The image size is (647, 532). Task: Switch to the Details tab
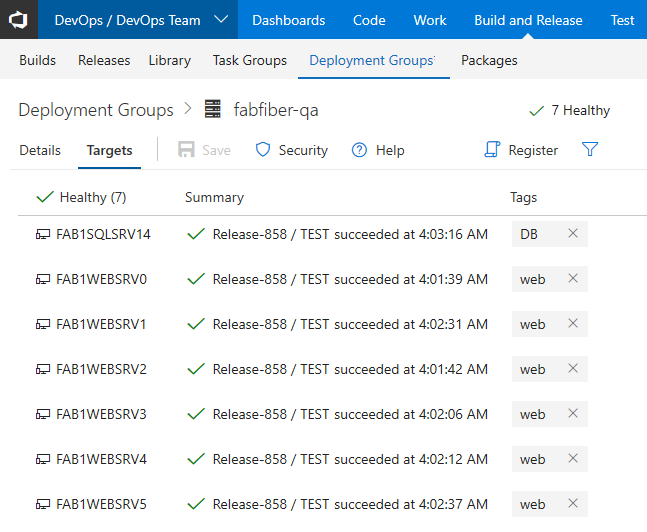(40, 150)
